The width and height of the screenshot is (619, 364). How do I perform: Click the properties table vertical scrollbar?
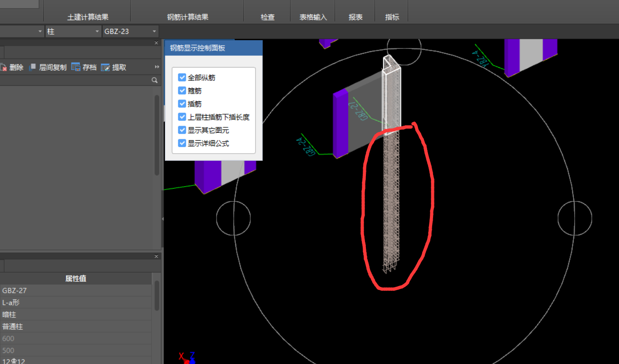[x=157, y=295]
